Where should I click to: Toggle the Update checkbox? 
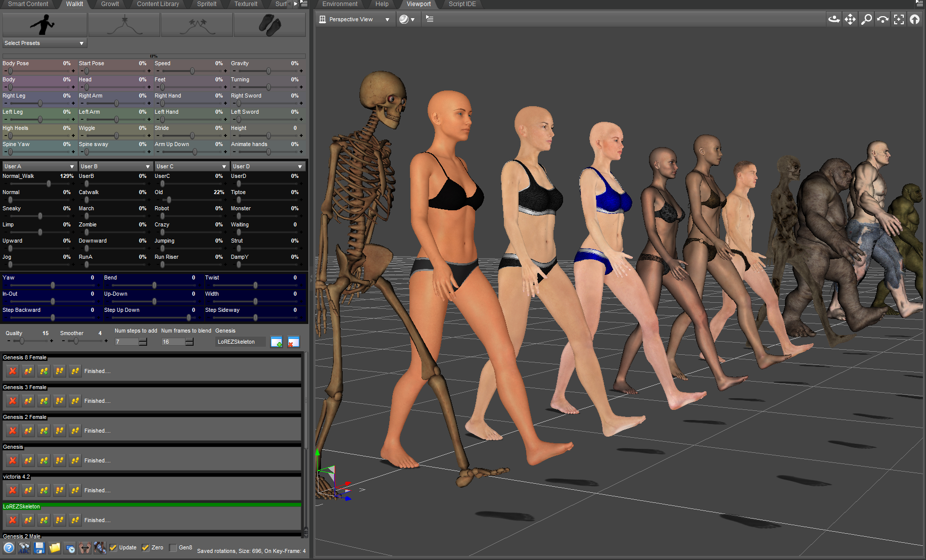click(113, 548)
